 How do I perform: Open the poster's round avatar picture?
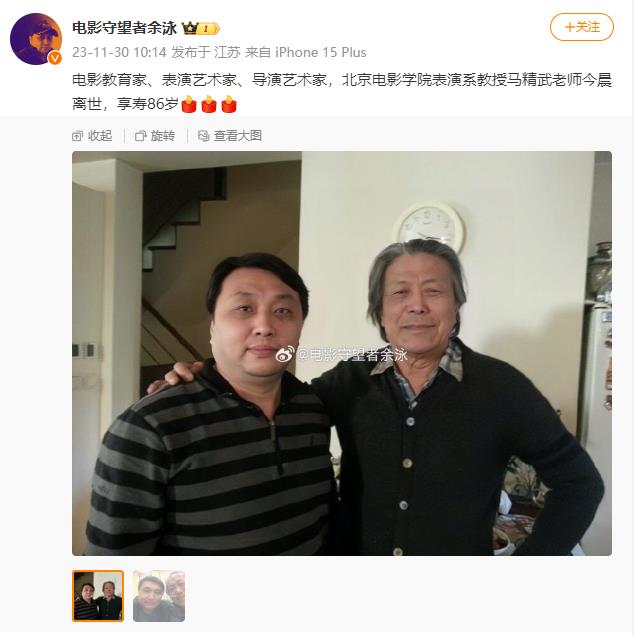36,39
